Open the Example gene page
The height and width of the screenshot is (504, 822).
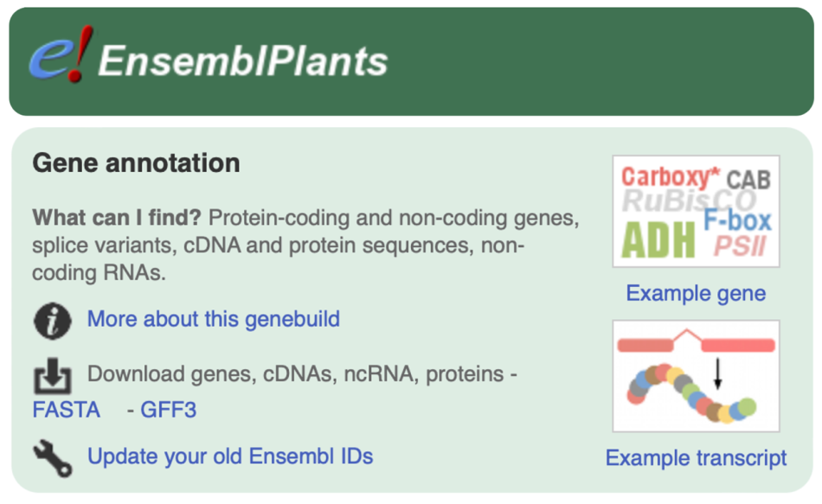pos(695,294)
